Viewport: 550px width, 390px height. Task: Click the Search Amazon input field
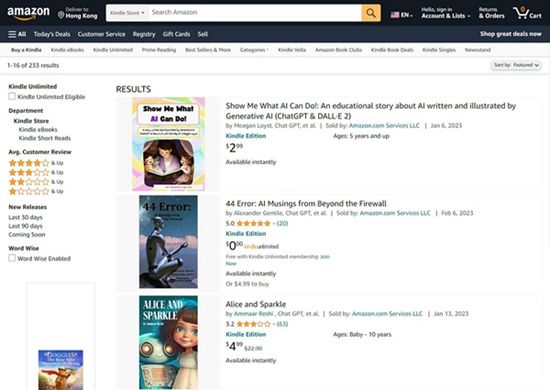(x=255, y=13)
